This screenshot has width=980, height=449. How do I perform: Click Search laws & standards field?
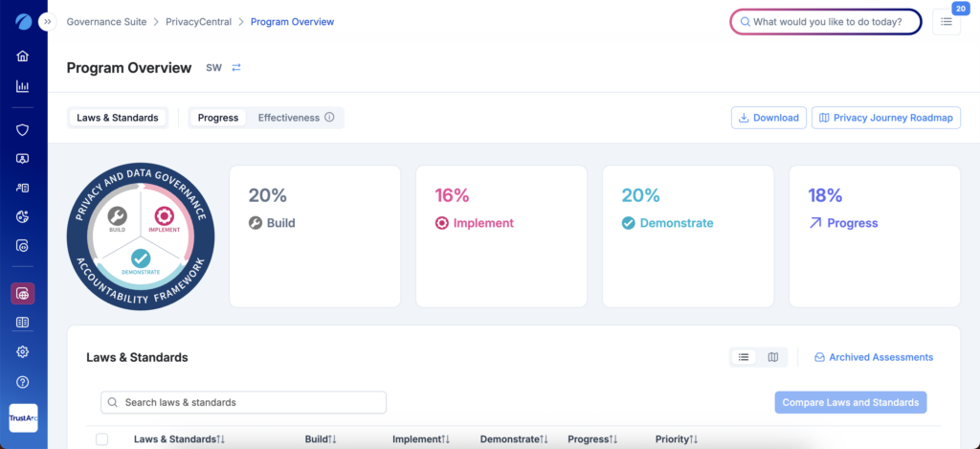pos(244,402)
